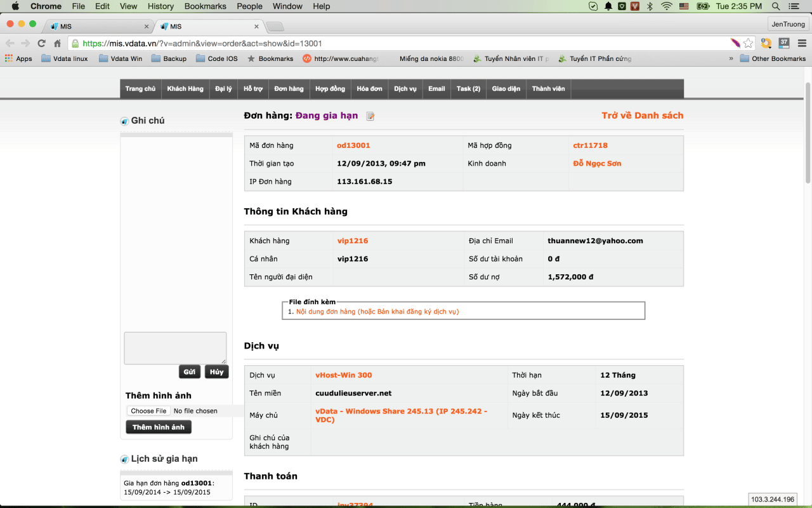Open the Chrome hamburger menu

pos(801,43)
